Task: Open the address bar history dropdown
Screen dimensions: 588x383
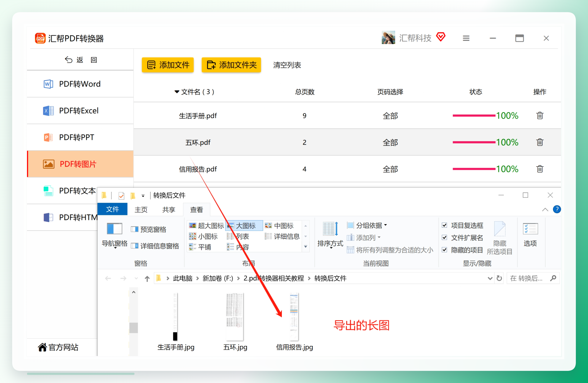Action: 490,278
